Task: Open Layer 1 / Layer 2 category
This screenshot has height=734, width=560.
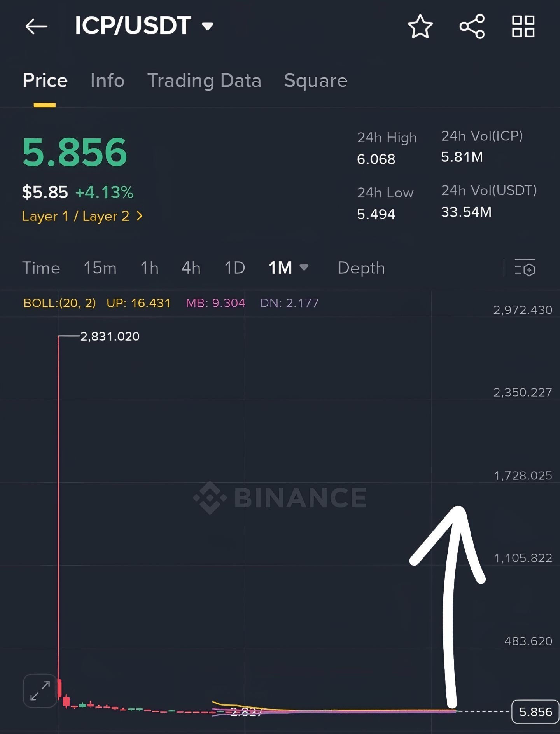Action: pyautogui.click(x=82, y=216)
